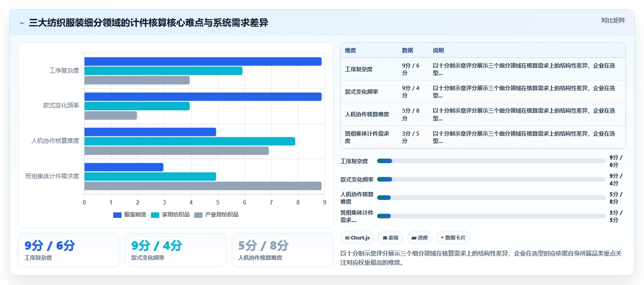Viewport: 644px width, 285px height.
Task: Select the 数据卡片 tag chip
Action: pos(453,238)
